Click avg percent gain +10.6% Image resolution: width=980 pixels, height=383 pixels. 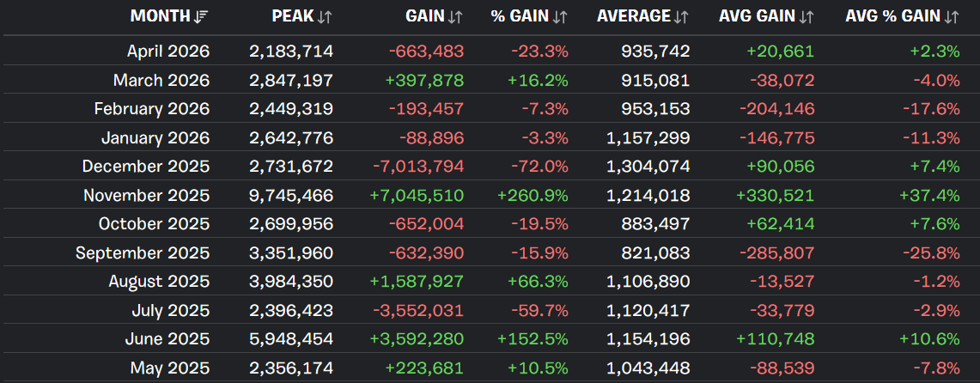pyautogui.click(x=929, y=339)
